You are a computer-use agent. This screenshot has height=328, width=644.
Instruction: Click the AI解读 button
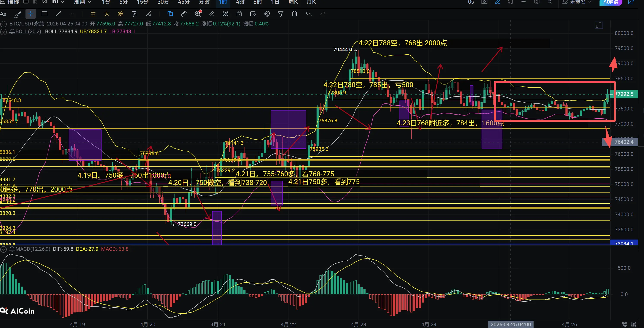point(611,2)
